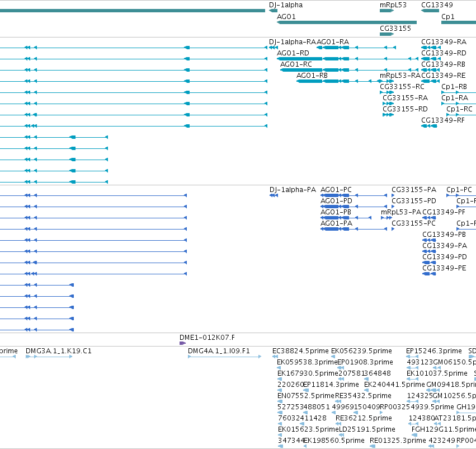Click the DME1-012K07.F feature label
This screenshot has width=476, height=449.
207,338
